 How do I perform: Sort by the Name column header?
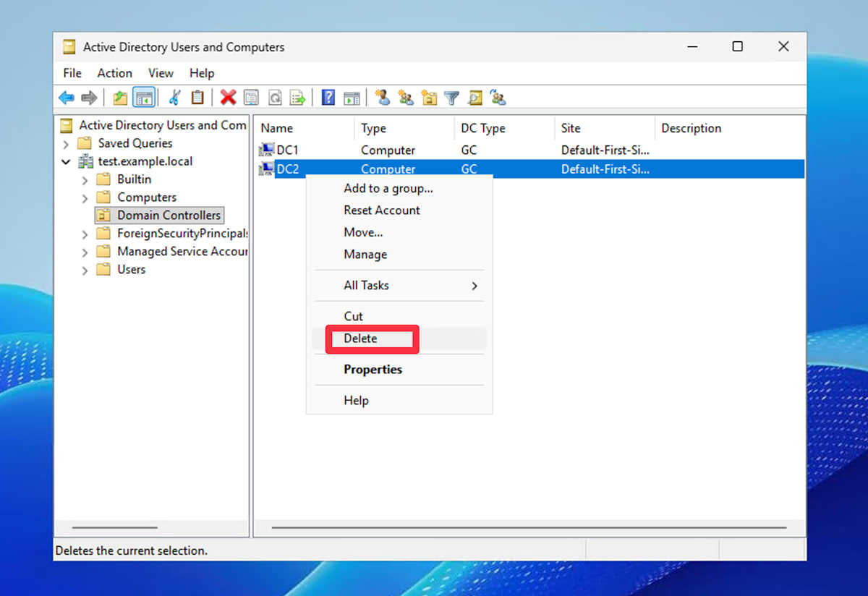point(304,128)
